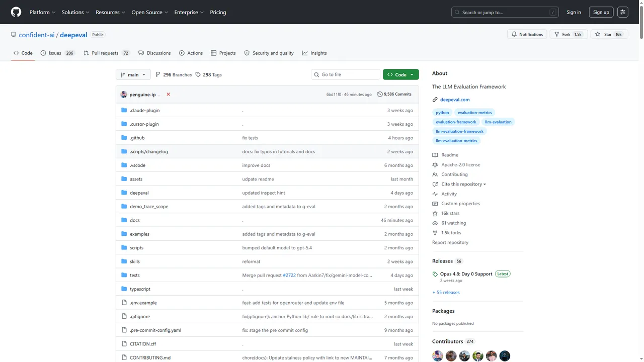Open the demo_trace_scope folder

pos(149,207)
